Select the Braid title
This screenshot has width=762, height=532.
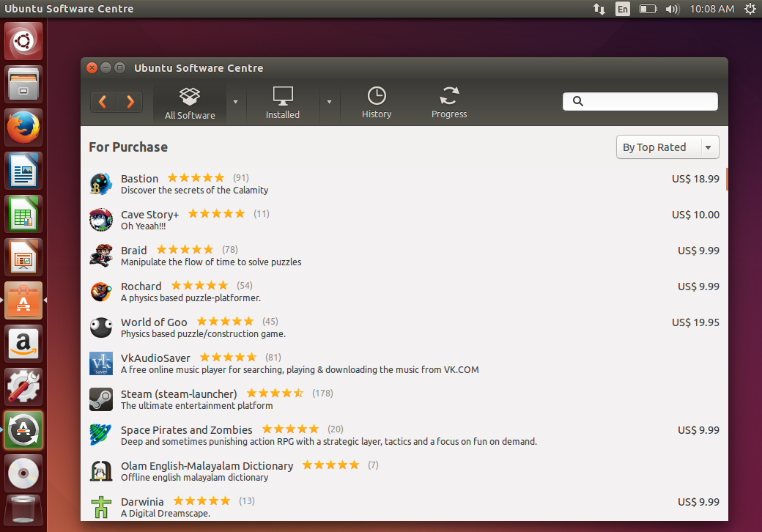[x=133, y=251]
